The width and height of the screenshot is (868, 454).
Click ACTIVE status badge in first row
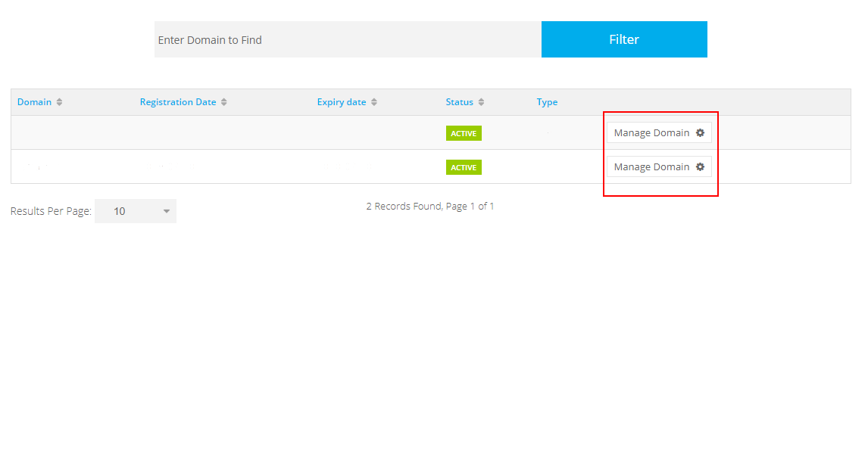point(464,133)
